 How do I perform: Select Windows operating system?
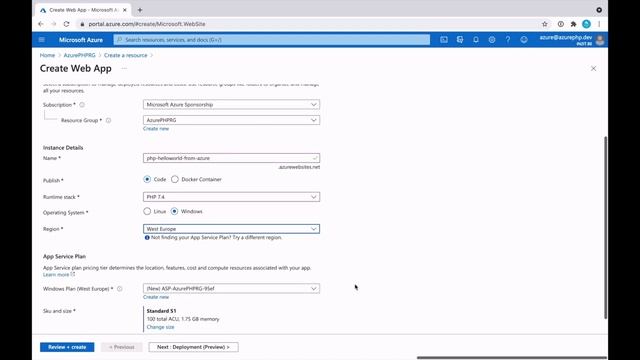174,211
